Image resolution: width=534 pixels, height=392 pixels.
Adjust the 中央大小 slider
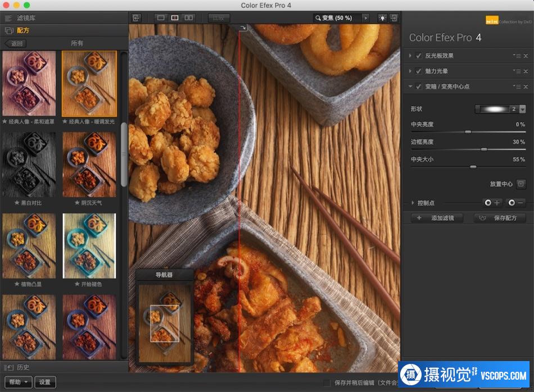point(473,167)
